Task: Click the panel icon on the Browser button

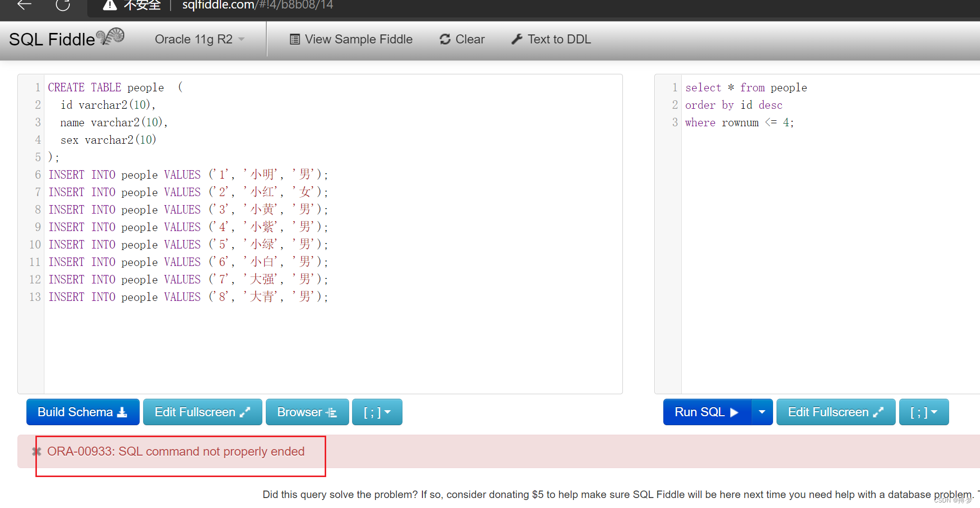Action: 331,412
